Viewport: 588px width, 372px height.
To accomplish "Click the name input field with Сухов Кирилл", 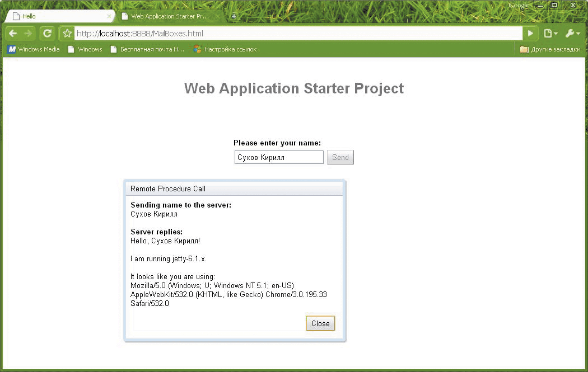I will [x=279, y=157].
